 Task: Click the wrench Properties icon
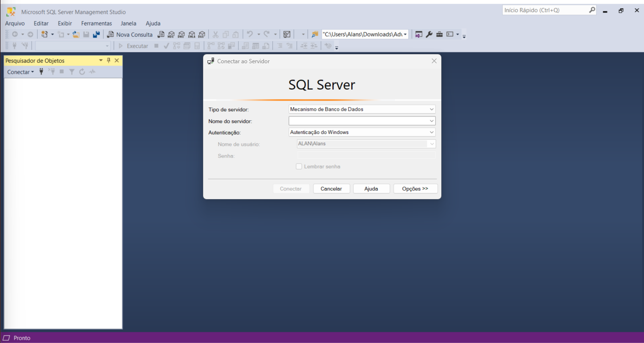(429, 34)
